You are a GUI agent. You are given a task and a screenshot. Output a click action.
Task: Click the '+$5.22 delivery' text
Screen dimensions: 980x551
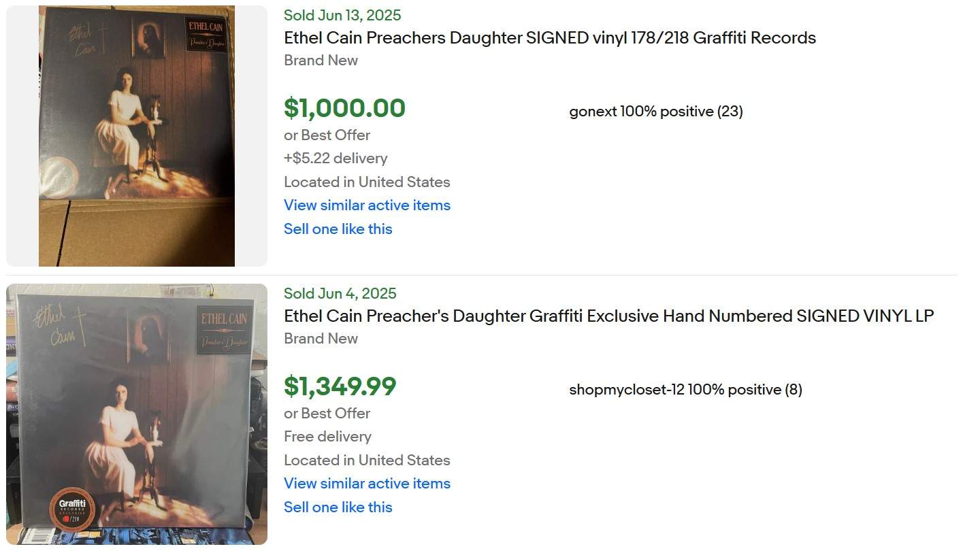tap(336, 158)
